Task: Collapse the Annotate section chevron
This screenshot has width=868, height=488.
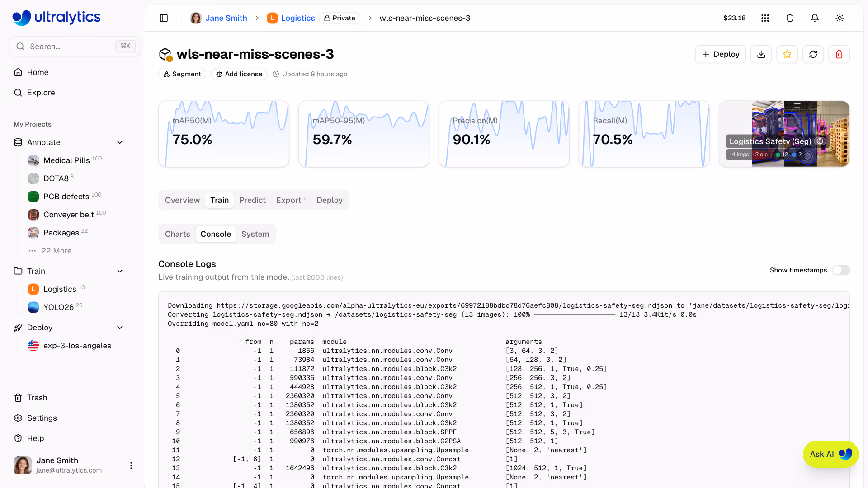Action: tap(120, 142)
